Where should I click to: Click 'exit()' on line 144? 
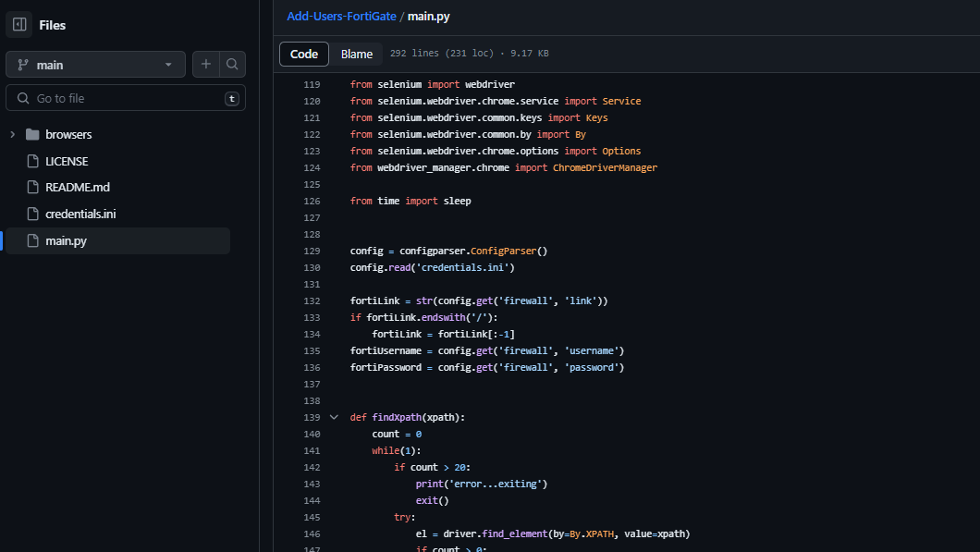433,501
